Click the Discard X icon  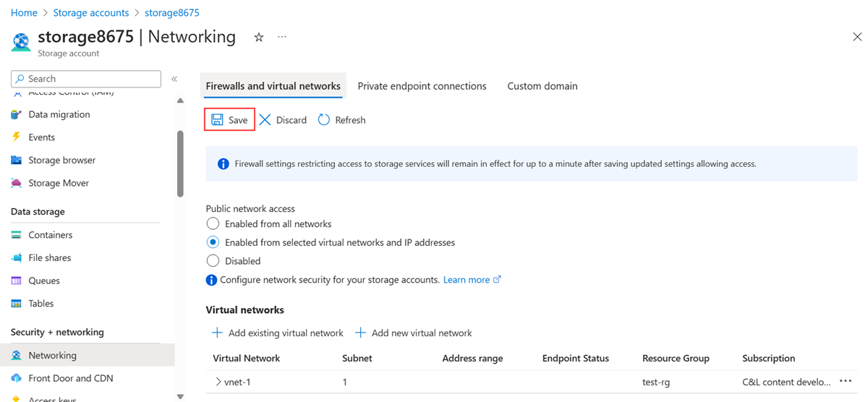tap(265, 120)
